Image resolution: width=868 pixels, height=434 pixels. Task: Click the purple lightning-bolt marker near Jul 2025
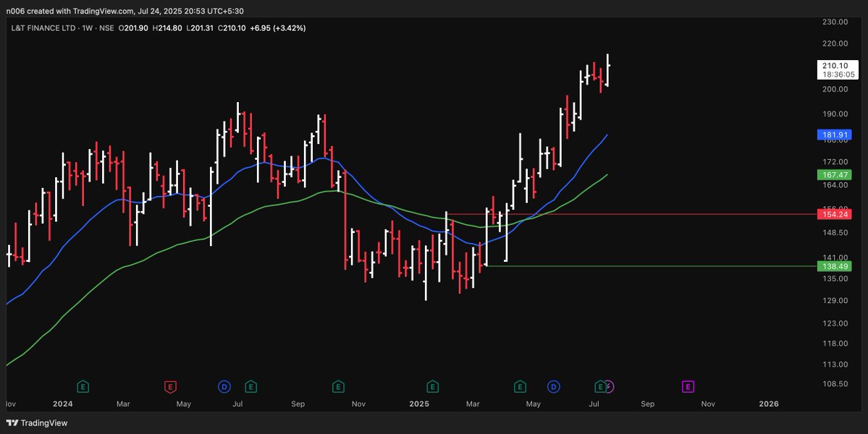click(610, 386)
